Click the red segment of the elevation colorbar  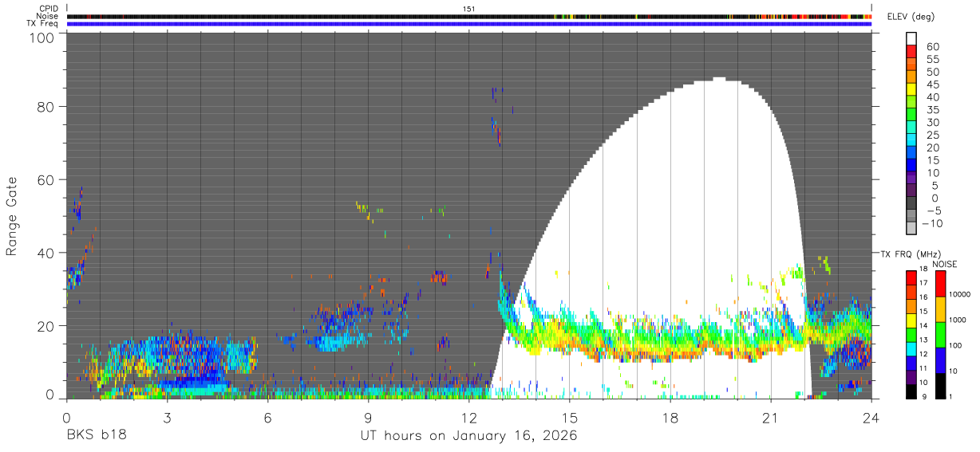(911, 51)
